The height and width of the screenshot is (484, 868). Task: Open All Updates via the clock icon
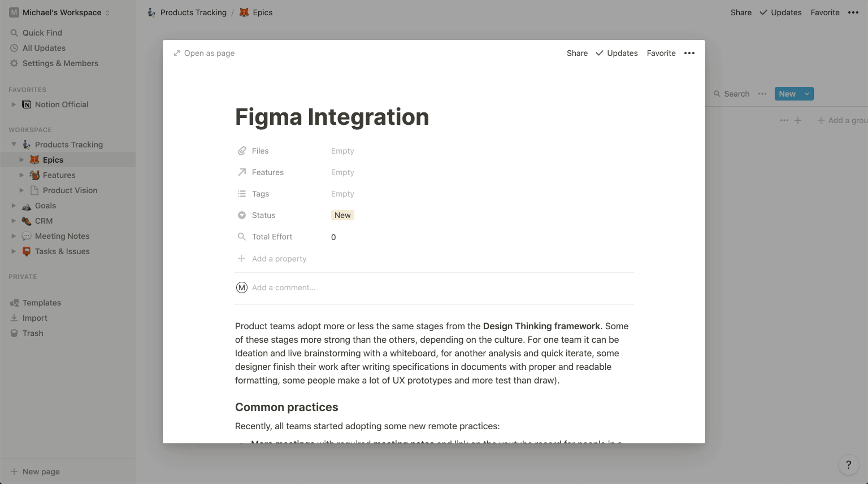click(x=14, y=47)
